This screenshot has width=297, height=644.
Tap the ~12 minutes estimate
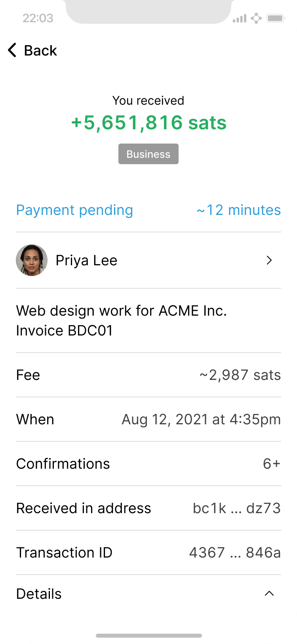click(239, 210)
